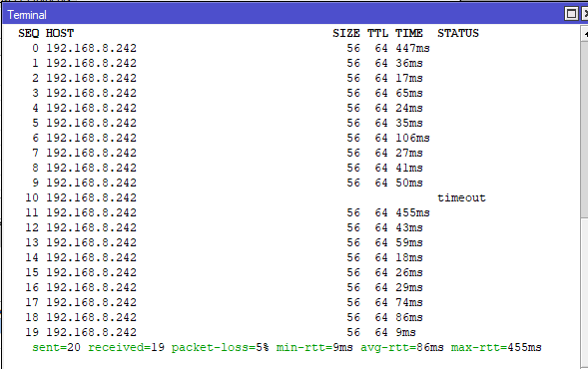The height and width of the screenshot is (369, 588).
Task: Click the 17ms time in seq 2 row
Action: point(409,79)
